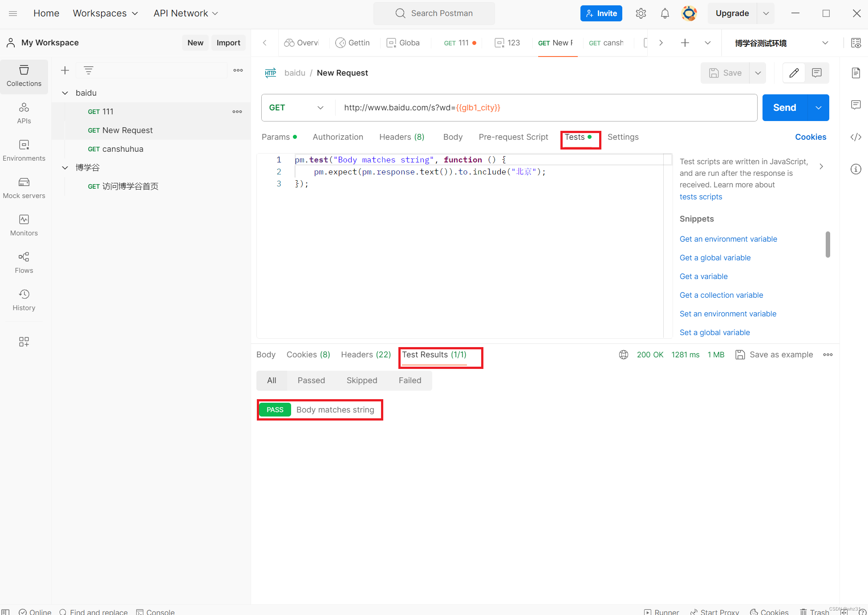Show Skipped test results filter
The width and height of the screenshot is (868, 615).
coord(361,380)
